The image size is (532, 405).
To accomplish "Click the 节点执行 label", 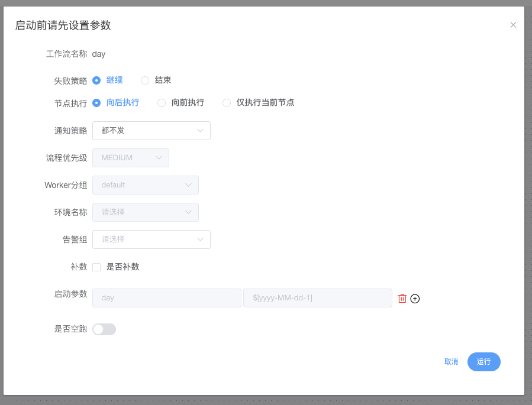I will click(70, 103).
